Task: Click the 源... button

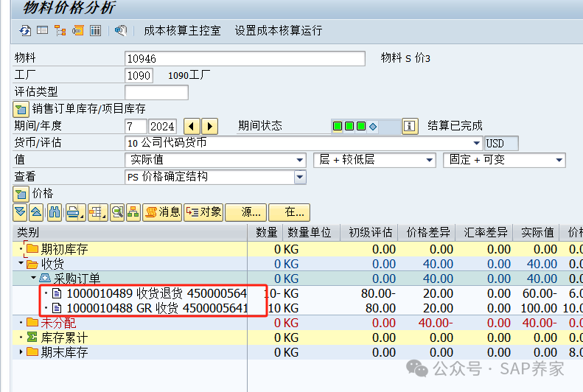Action: tap(245, 212)
